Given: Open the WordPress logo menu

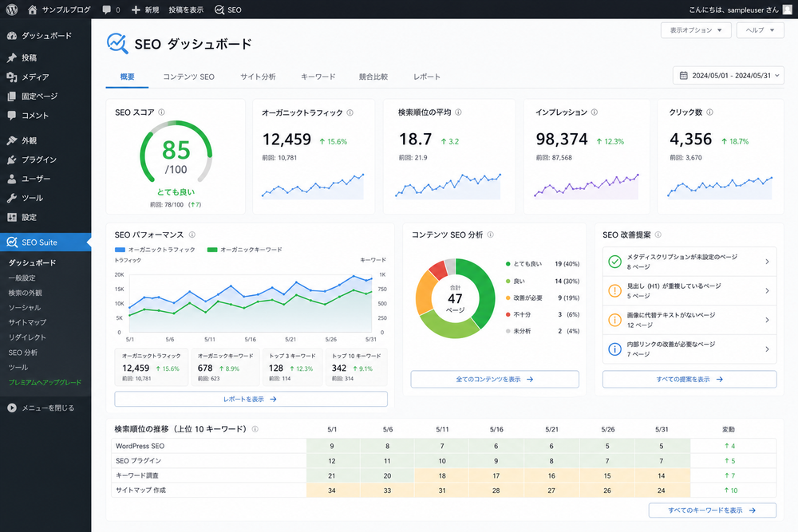Looking at the screenshot, I should tap(12, 10).
